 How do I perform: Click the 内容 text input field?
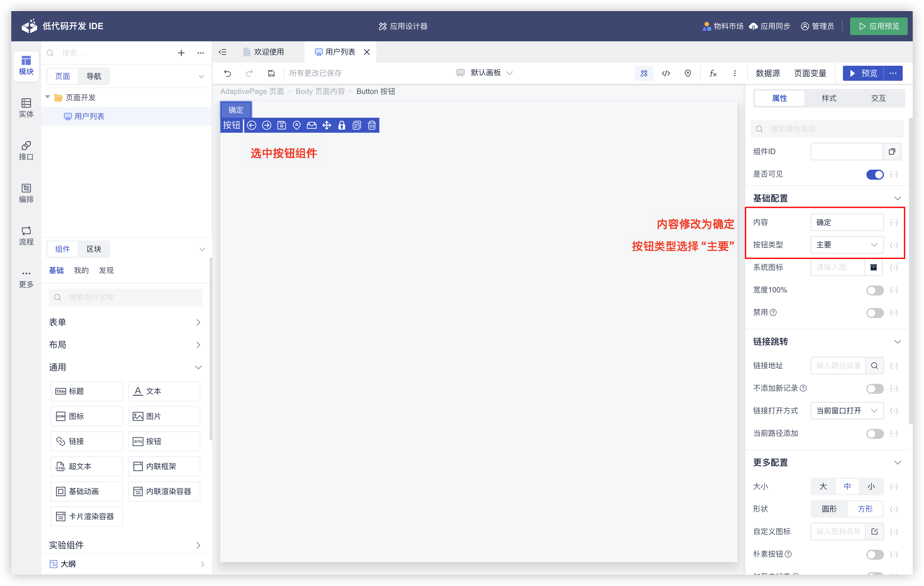(846, 222)
